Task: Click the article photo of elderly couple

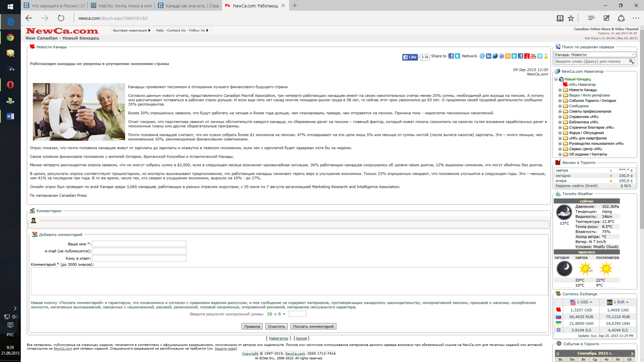Action: coord(79,112)
